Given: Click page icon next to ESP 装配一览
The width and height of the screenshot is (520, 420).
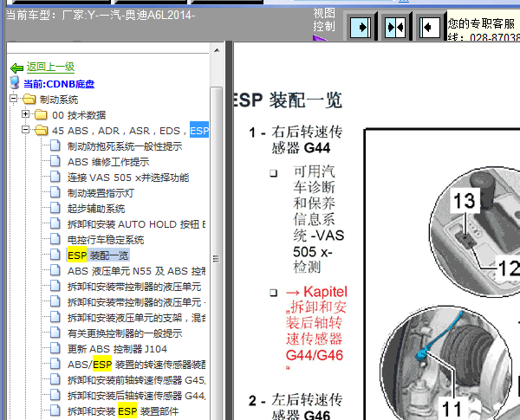Looking at the screenshot, I should pyautogui.click(x=55, y=255).
